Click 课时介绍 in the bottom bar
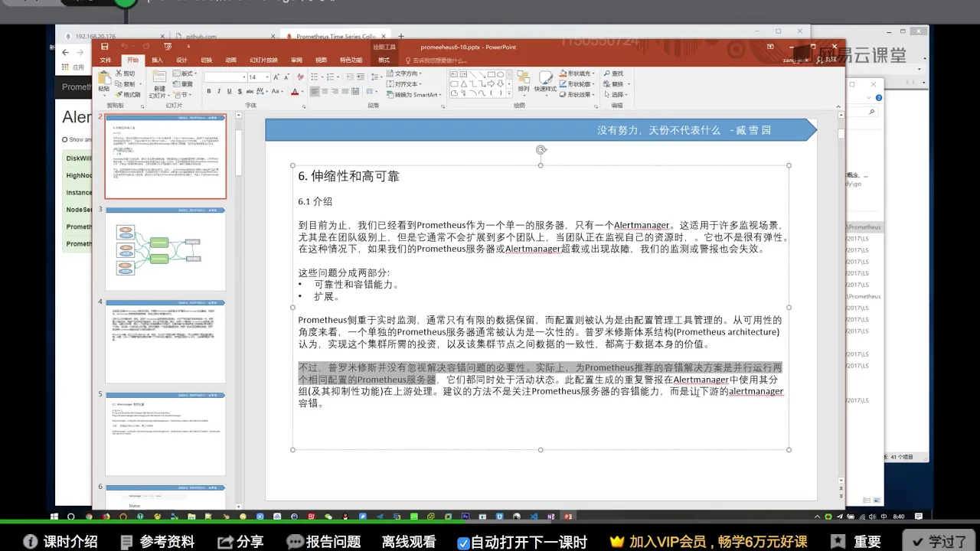Screen dimensions: 980x551 (x=60, y=542)
